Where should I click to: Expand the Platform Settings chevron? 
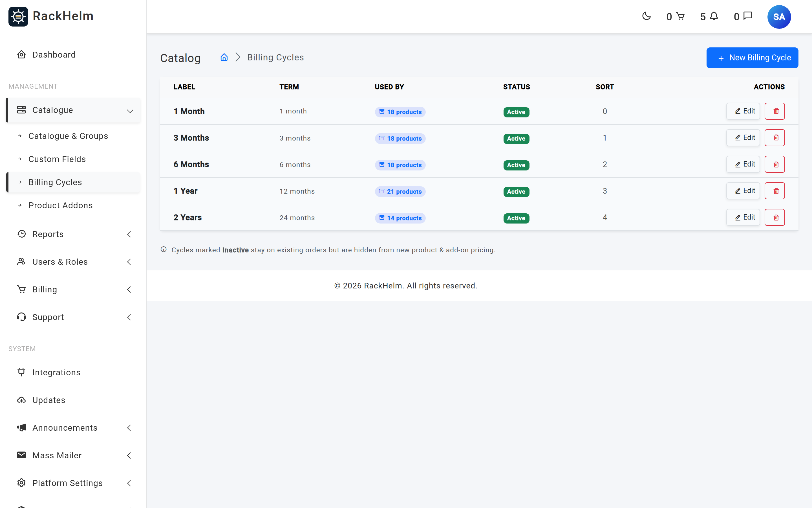pyautogui.click(x=129, y=483)
